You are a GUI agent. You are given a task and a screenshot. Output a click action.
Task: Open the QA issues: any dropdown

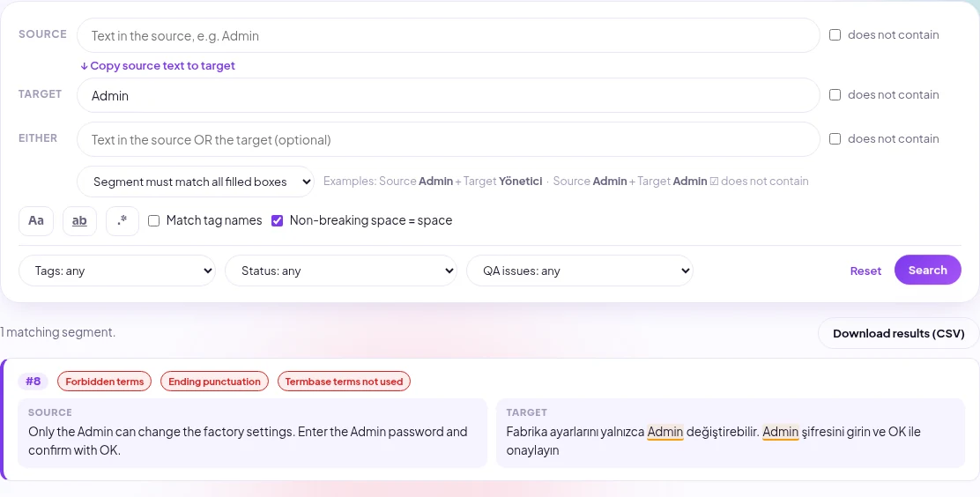click(580, 271)
